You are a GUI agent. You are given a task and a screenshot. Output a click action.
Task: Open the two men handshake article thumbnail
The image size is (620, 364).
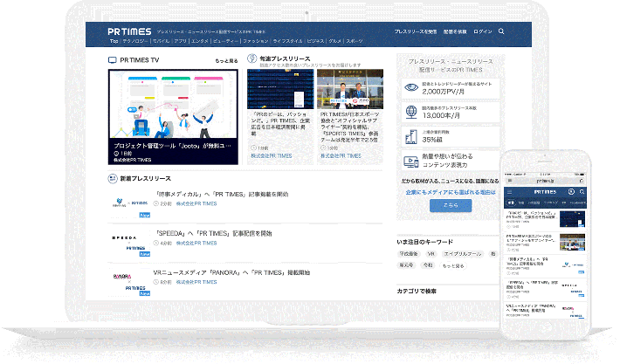coord(350,89)
